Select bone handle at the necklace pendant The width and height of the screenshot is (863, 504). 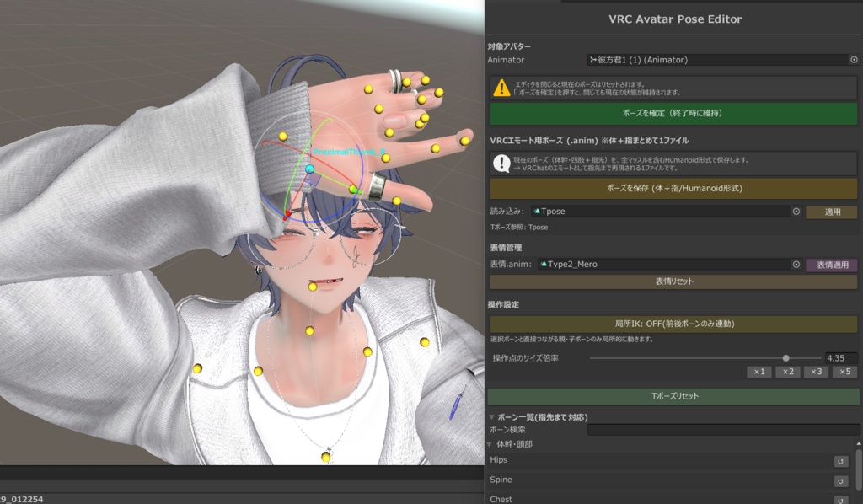(326, 458)
